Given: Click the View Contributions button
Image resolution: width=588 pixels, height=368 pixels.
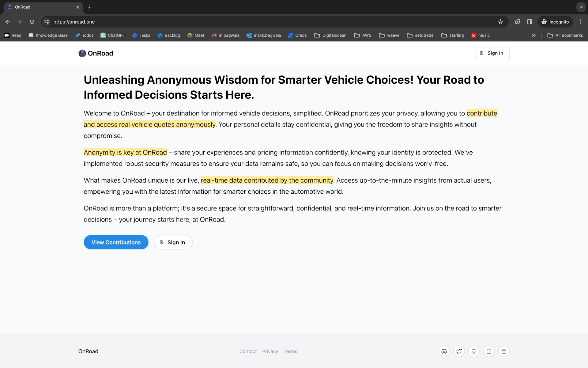Looking at the screenshot, I should point(116,242).
